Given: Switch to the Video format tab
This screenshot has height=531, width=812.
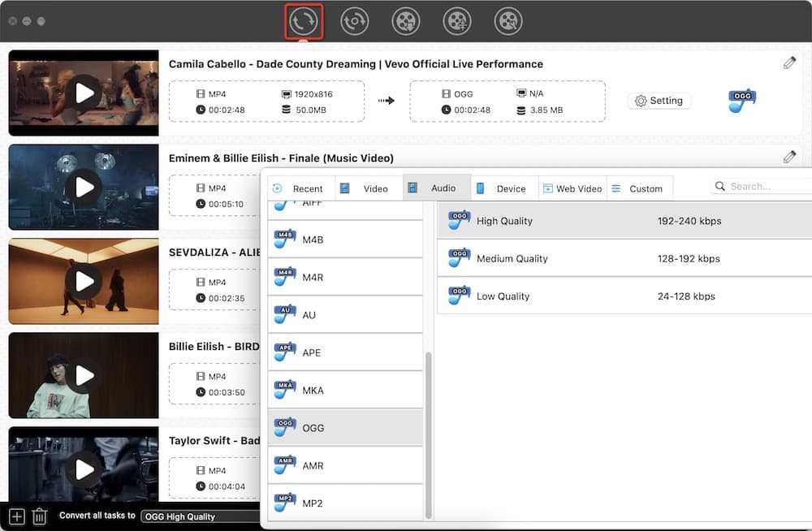Looking at the screenshot, I should coord(369,188).
